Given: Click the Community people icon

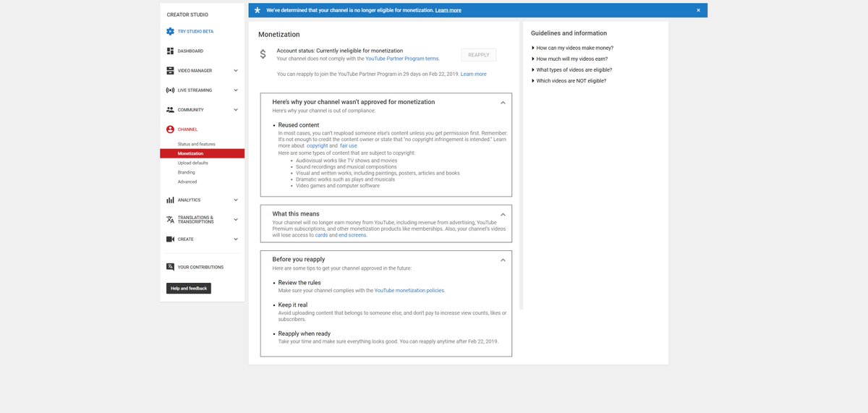Looking at the screenshot, I should pos(170,110).
